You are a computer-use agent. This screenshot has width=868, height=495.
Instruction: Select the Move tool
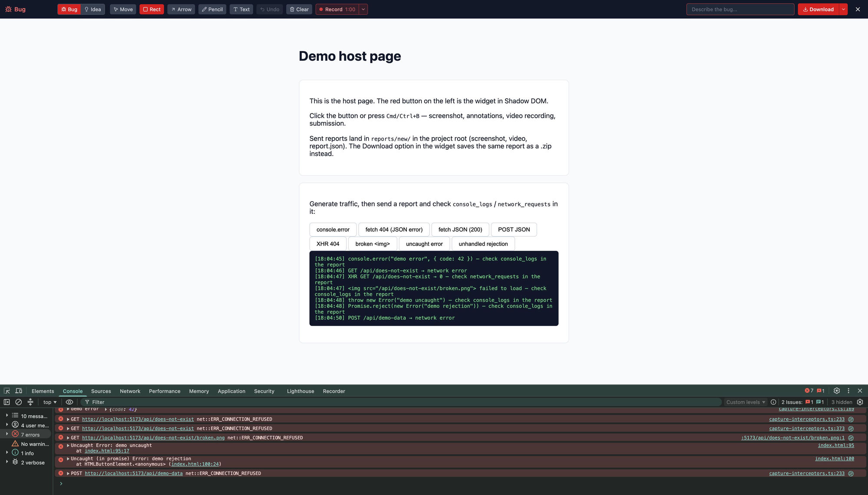tap(123, 9)
